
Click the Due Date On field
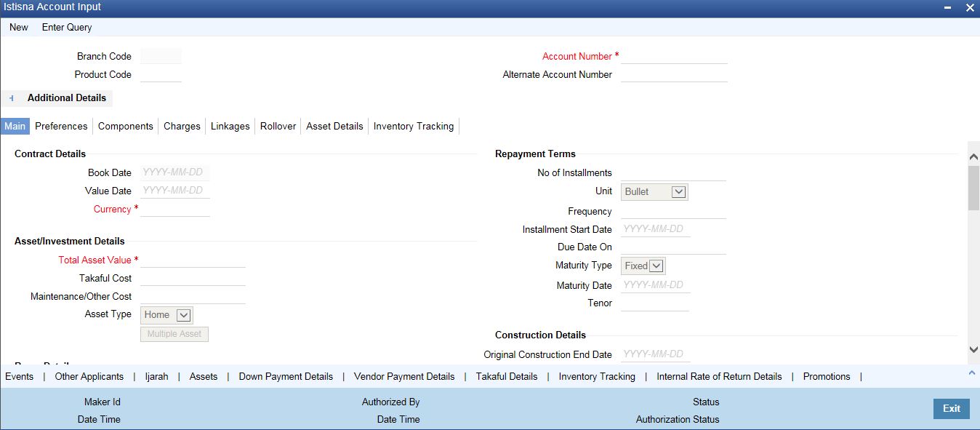tap(673, 247)
